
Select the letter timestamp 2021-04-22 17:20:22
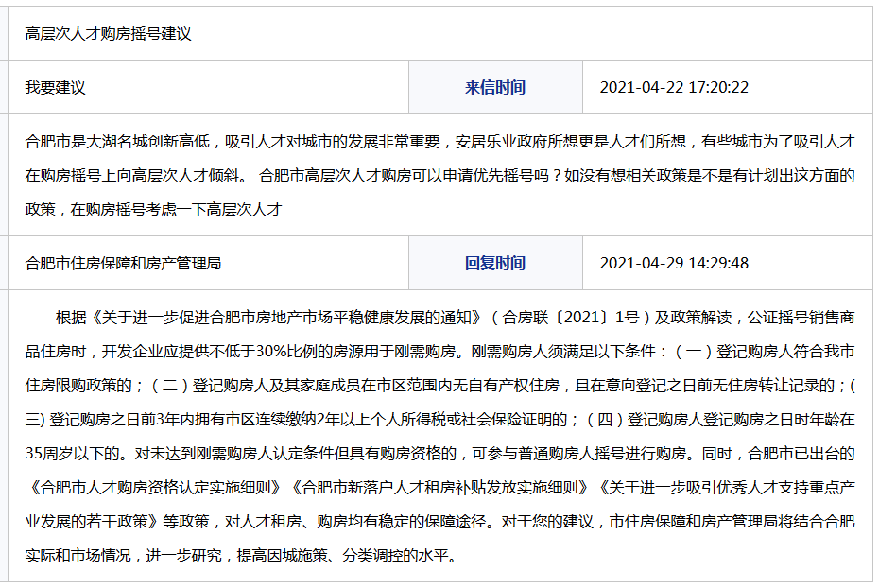(x=674, y=88)
